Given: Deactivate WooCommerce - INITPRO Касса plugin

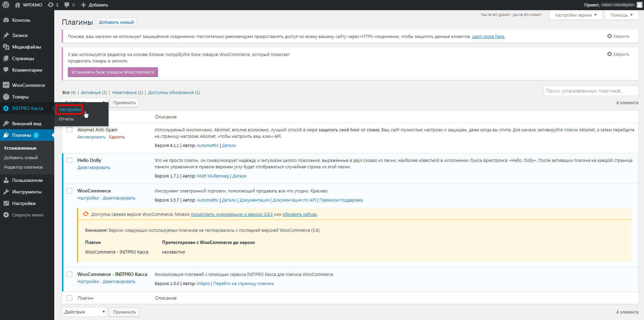Looking at the screenshot, I should click(x=119, y=281).
